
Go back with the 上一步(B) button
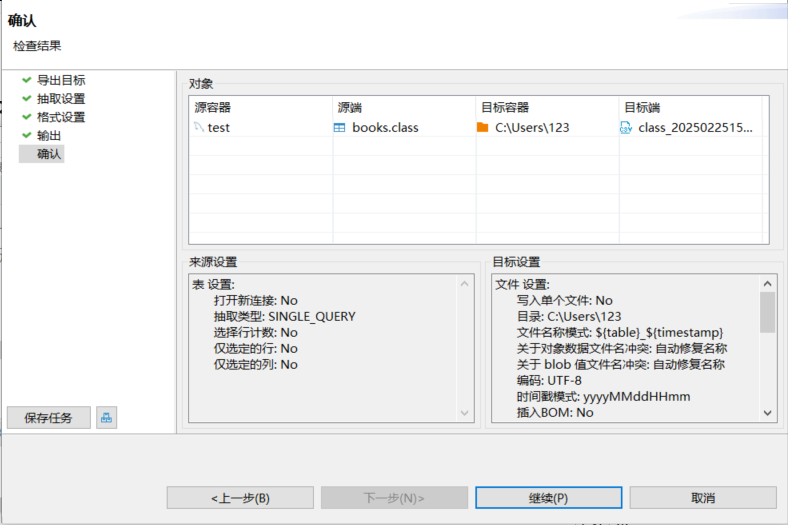click(x=240, y=498)
